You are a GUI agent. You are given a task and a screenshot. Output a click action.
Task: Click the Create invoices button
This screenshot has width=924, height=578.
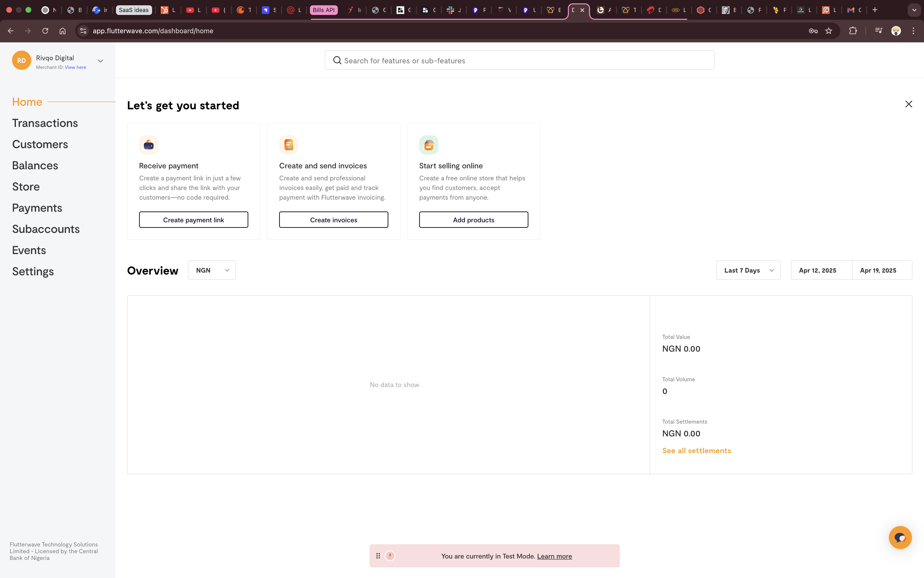point(334,220)
